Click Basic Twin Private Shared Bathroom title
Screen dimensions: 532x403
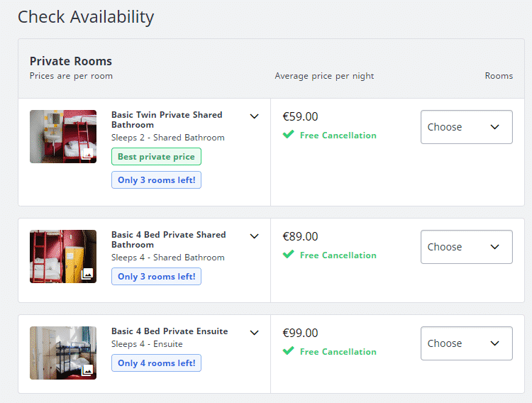167,119
